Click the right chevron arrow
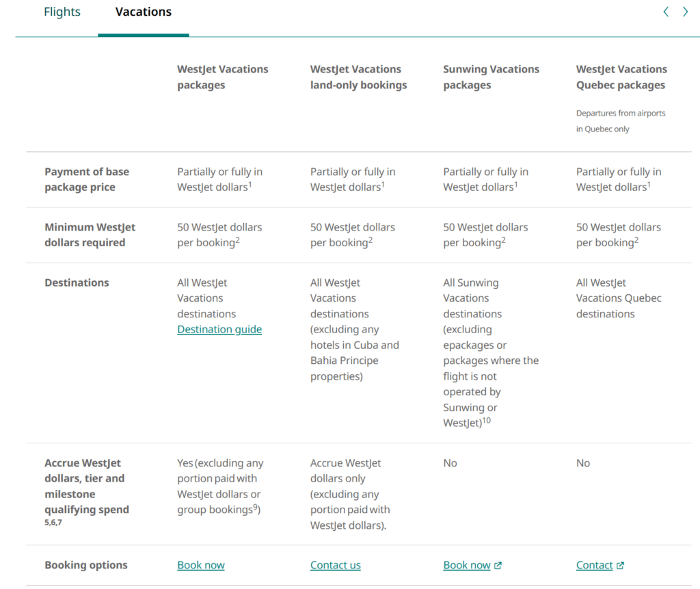The image size is (700, 589). point(685,12)
